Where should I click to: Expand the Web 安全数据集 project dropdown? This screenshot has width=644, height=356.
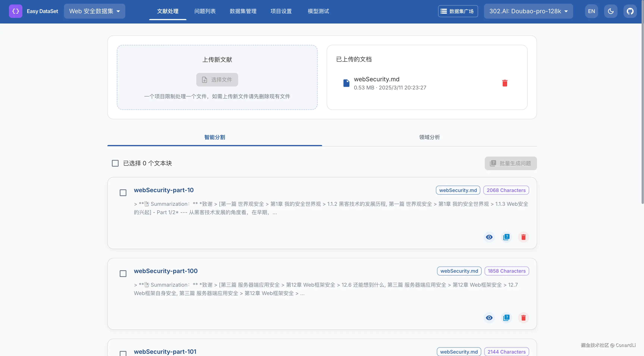point(95,11)
